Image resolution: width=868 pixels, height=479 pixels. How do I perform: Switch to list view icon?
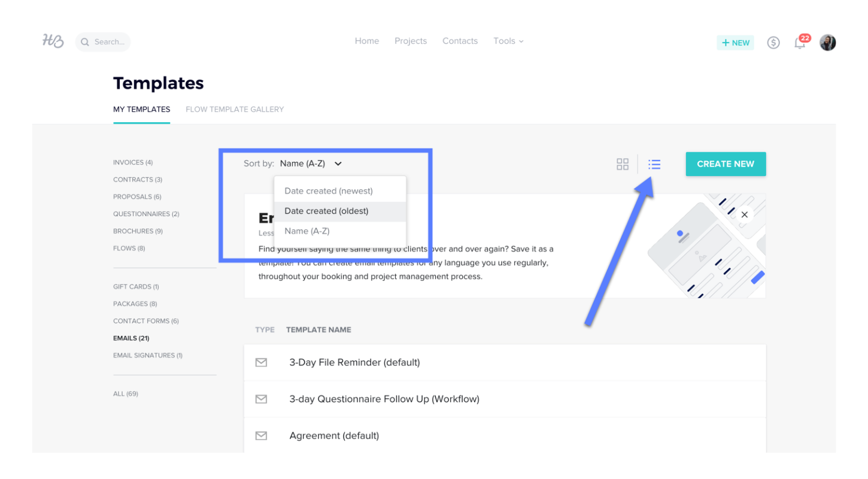tap(654, 164)
